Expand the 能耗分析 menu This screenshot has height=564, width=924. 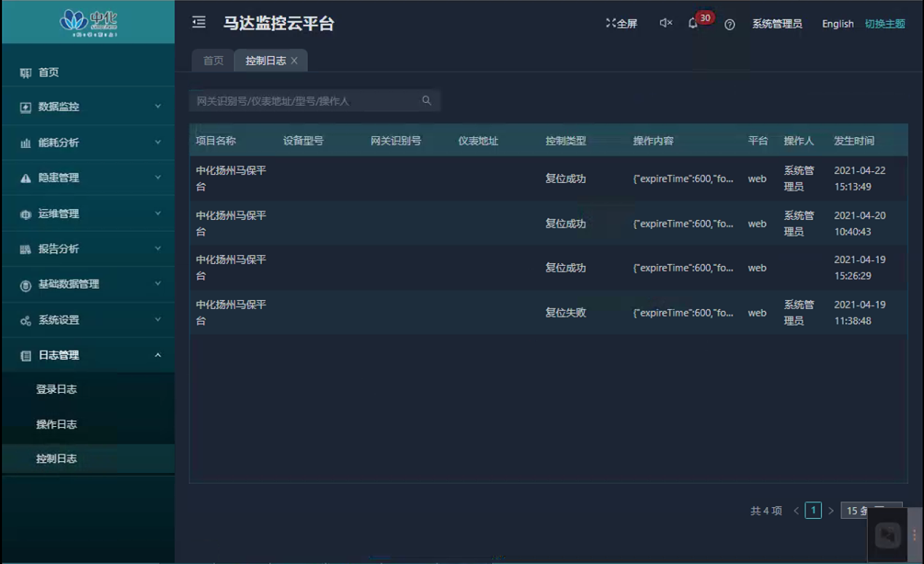pyautogui.click(x=87, y=143)
